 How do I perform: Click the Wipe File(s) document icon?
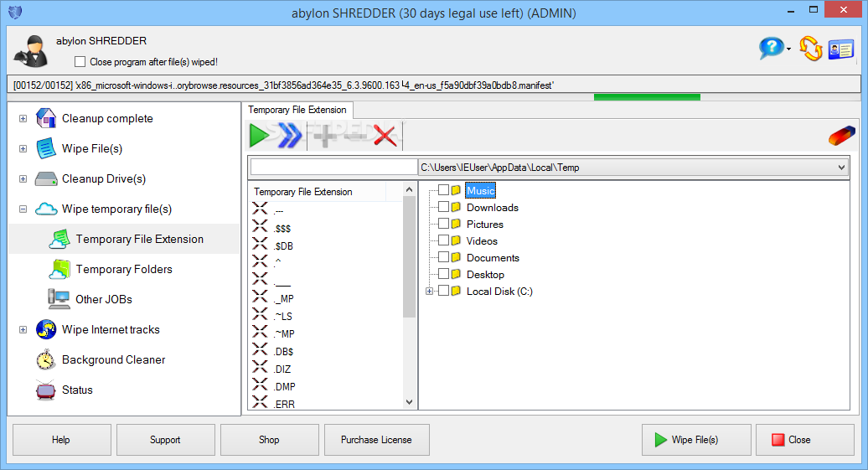point(46,148)
